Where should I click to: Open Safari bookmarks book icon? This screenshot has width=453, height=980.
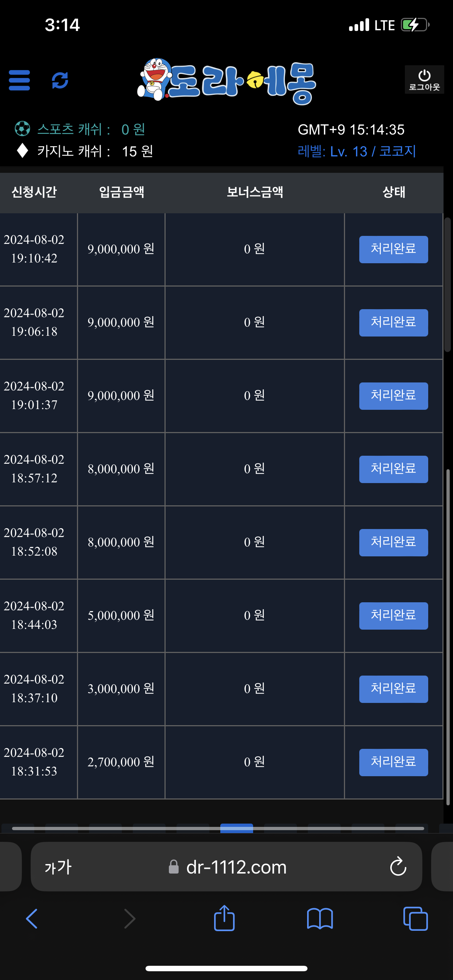coord(320,918)
